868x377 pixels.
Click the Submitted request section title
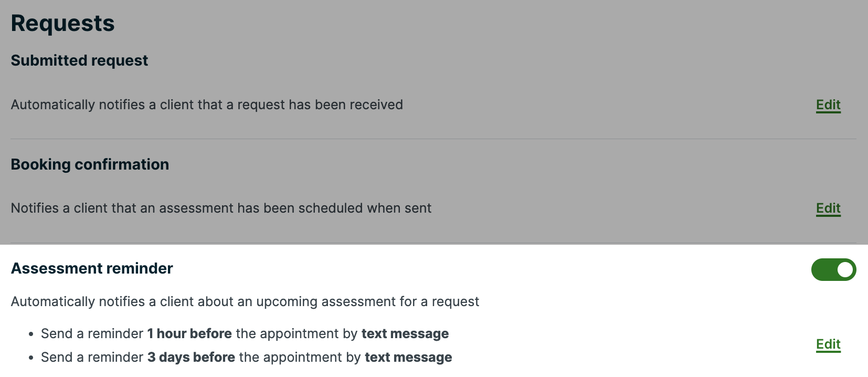(x=79, y=60)
